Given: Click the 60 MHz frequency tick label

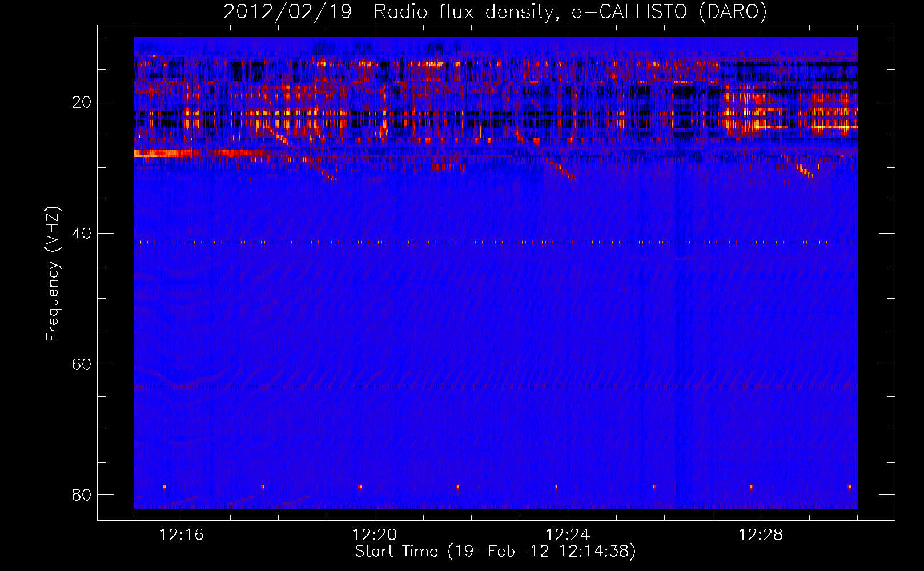Looking at the screenshot, I should coord(82,364).
